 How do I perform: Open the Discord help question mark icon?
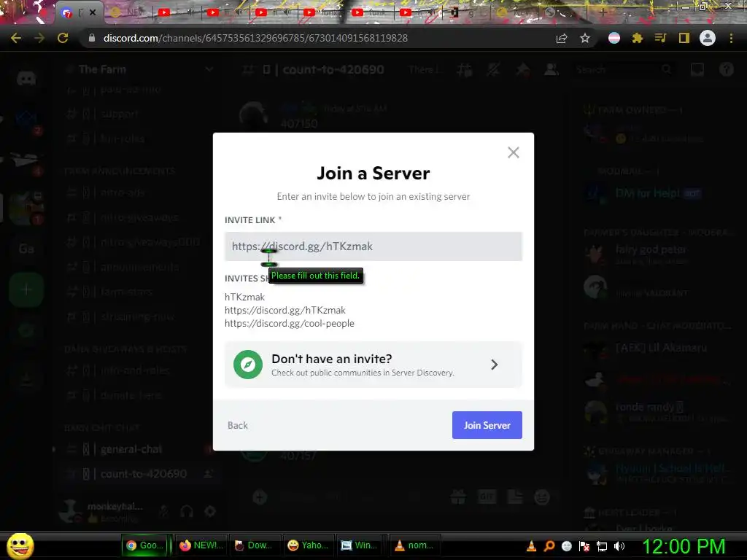pos(726,70)
